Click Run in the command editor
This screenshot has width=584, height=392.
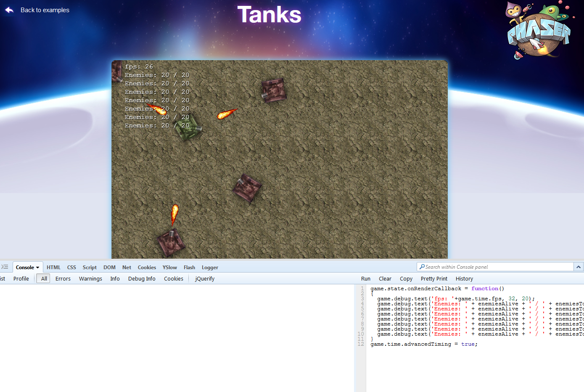point(366,279)
